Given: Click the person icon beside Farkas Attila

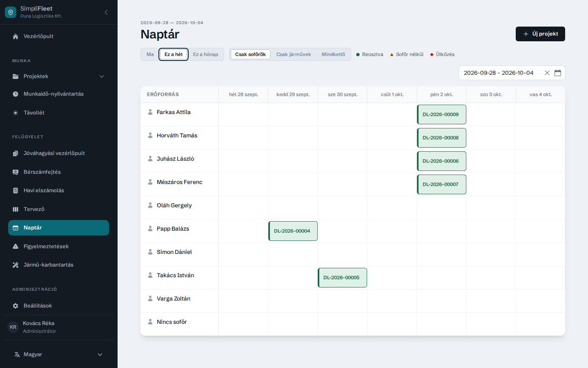Looking at the screenshot, I should 150,112.
